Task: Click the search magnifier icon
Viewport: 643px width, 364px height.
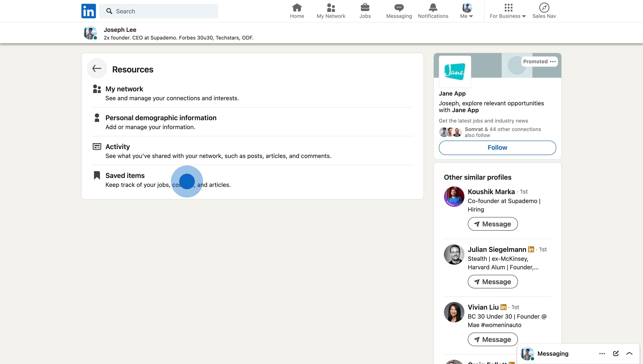Action: point(109,11)
